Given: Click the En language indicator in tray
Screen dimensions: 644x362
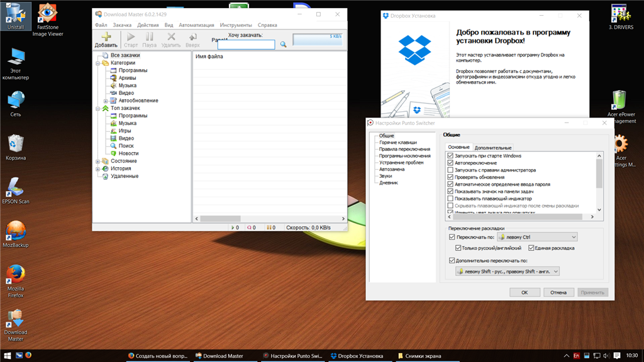Looking at the screenshot, I should coord(577,356).
